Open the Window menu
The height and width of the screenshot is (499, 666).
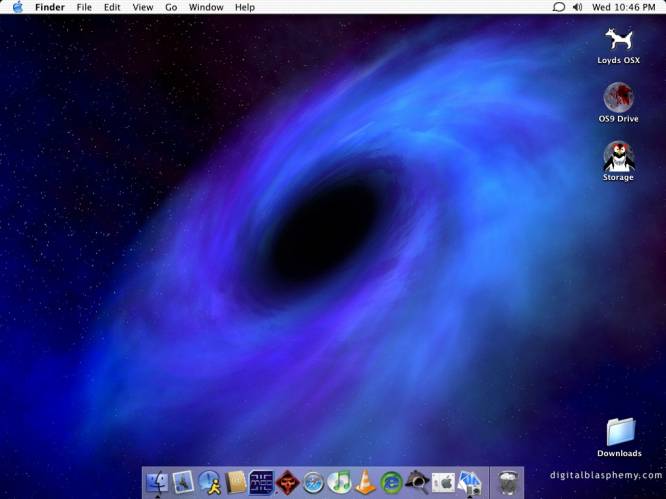tap(206, 7)
